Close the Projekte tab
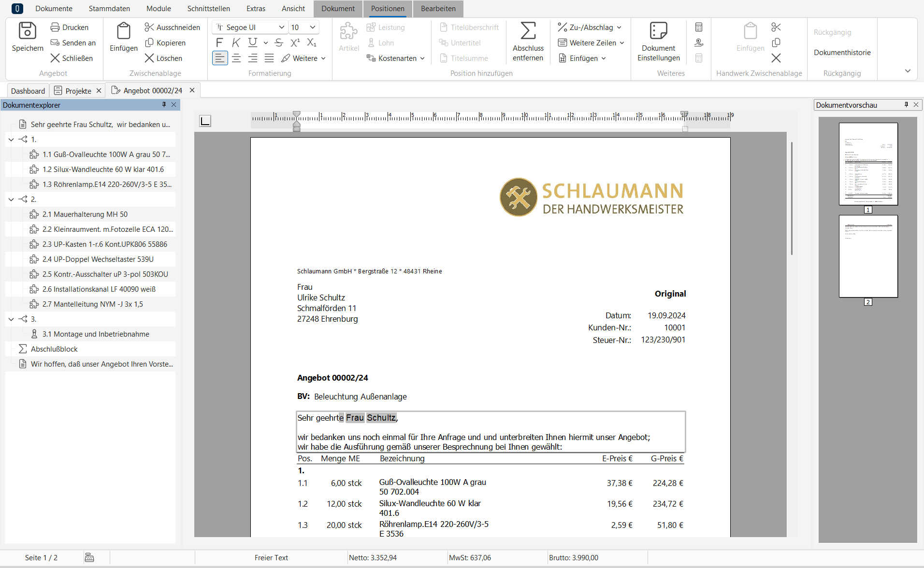Screen dimensions: 924x568 coord(99,91)
